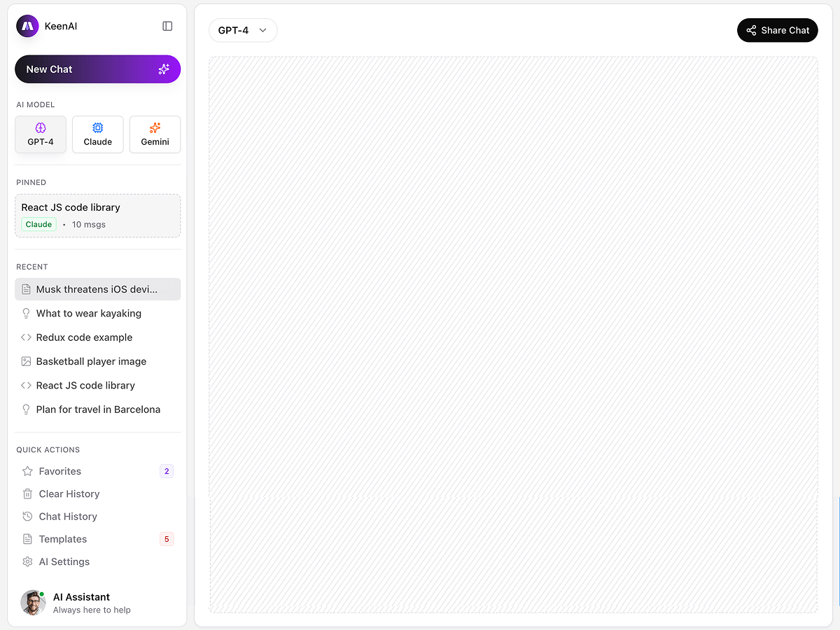Select the Gemini model tile

[155, 134]
